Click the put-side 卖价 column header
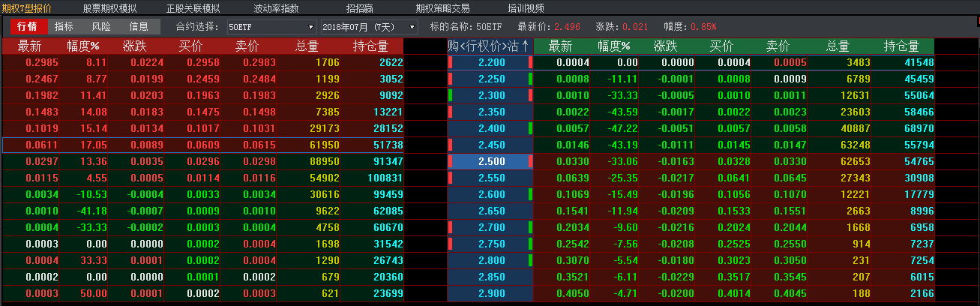The image size is (980, 306). pyautogui.click(x=778, y=46)
